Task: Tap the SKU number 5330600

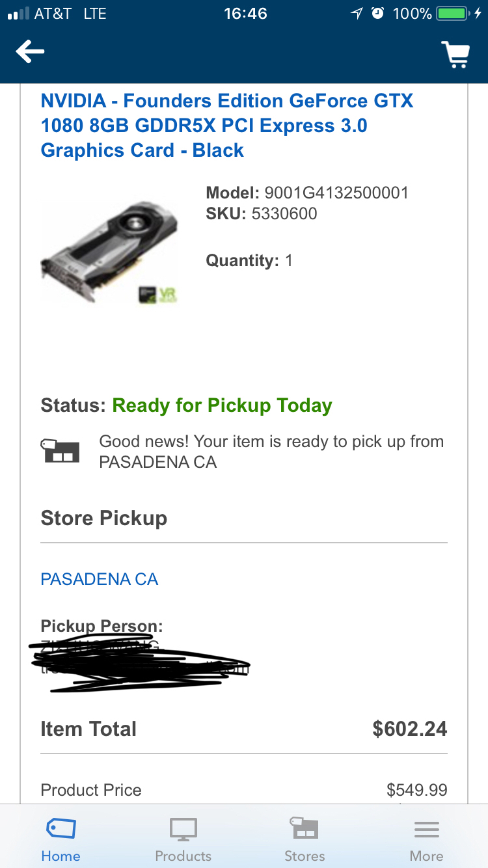Action: point(284,213)
